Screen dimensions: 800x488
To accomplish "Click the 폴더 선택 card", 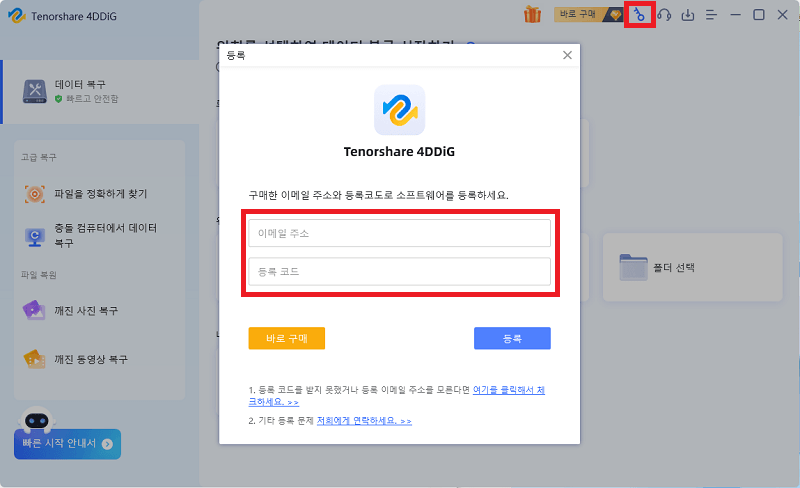I will 692,267.
